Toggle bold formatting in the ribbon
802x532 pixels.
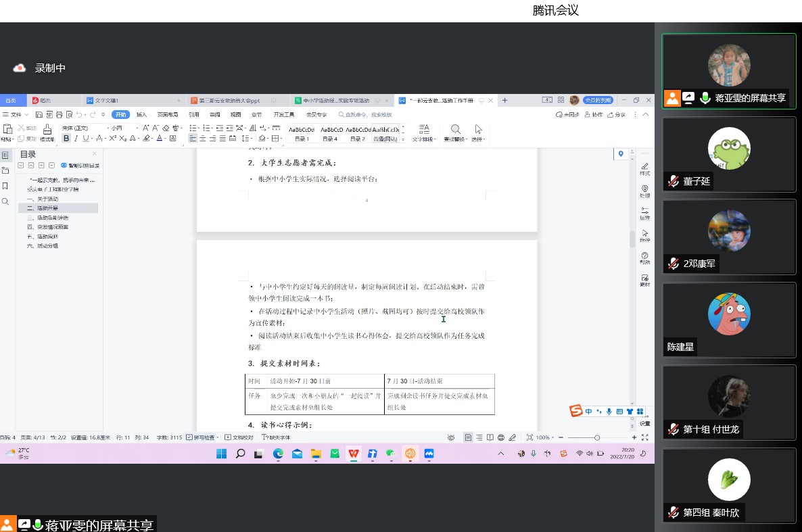[66, 139]
